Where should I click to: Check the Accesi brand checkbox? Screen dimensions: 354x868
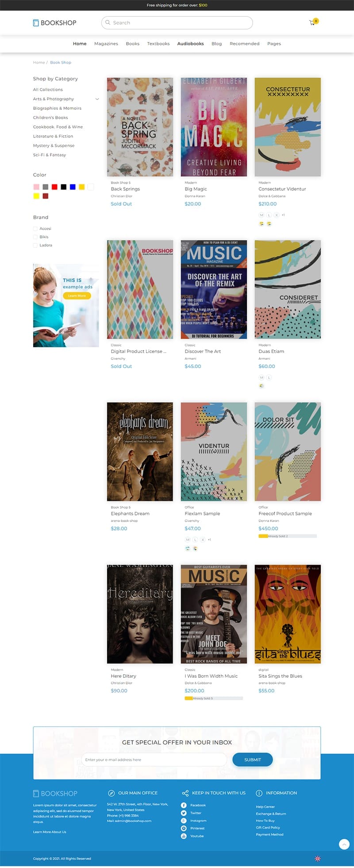point(35,229)
